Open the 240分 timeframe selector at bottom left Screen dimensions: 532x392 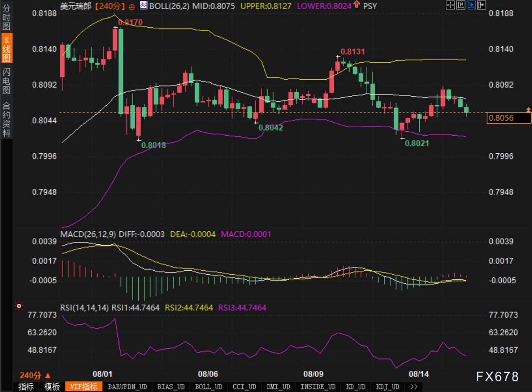(36, 375)
